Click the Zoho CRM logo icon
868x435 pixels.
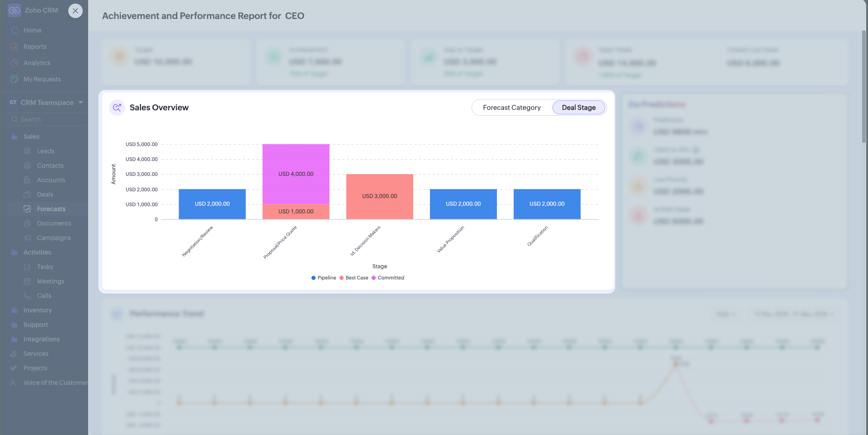(14, 10)
